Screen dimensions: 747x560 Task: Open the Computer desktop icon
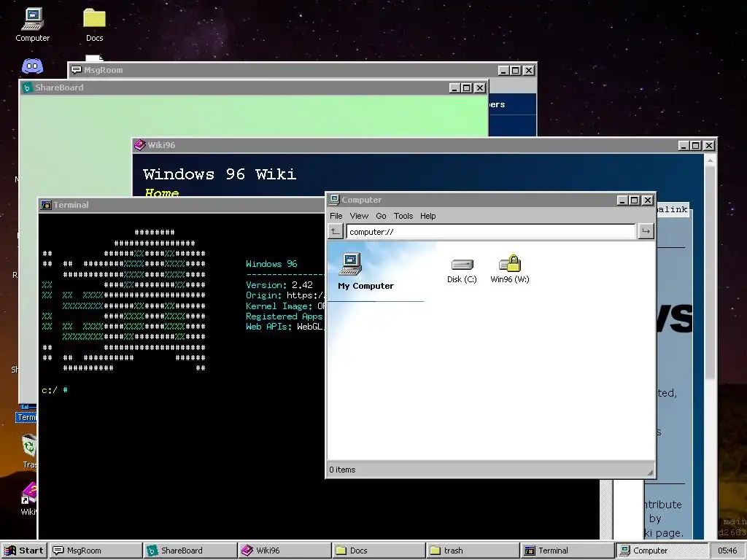[x=32, y=25]
